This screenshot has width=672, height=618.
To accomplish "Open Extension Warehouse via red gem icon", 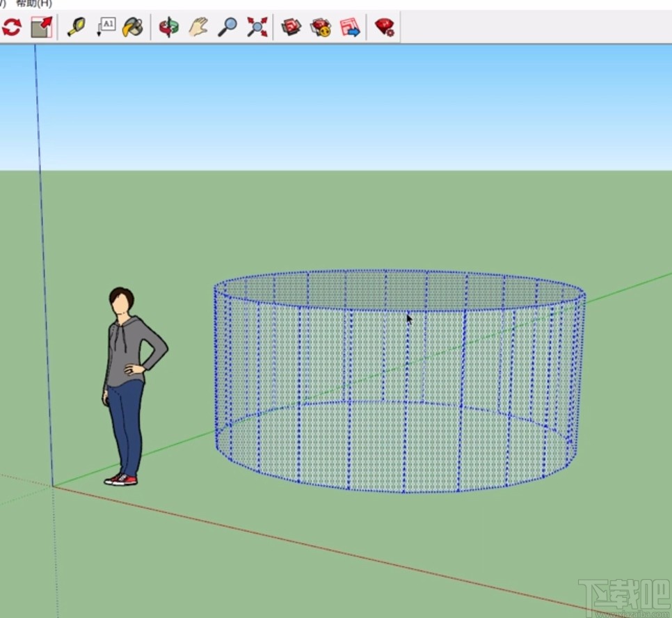I will pyautogui.click(x=385, y=27).
